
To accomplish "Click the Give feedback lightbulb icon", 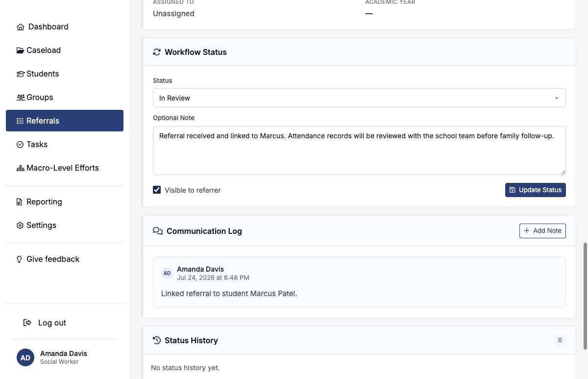I will coord(20,259).
